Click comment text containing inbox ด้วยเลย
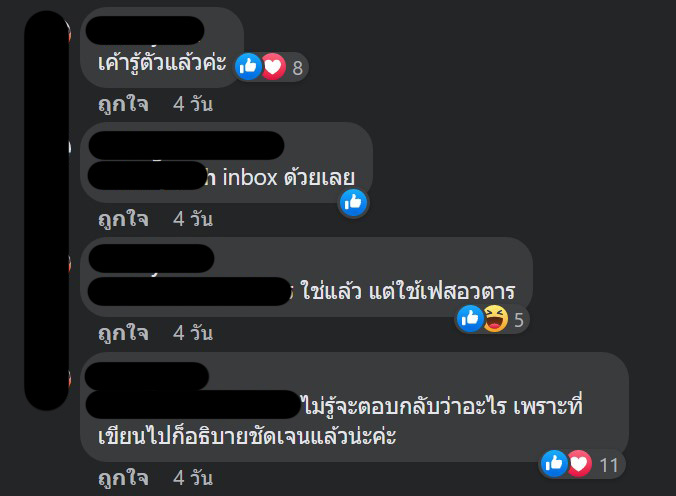This screenshot has height=496, width=676. click(x=280, y=178)
